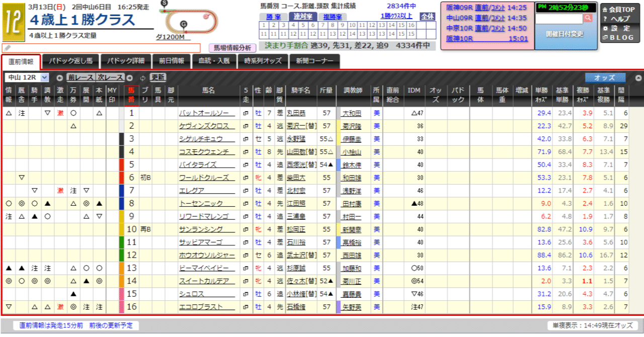This screenshot has height=337, width=644.
Task: Click the refresh icon next to 更新
Action: (143, 78)
